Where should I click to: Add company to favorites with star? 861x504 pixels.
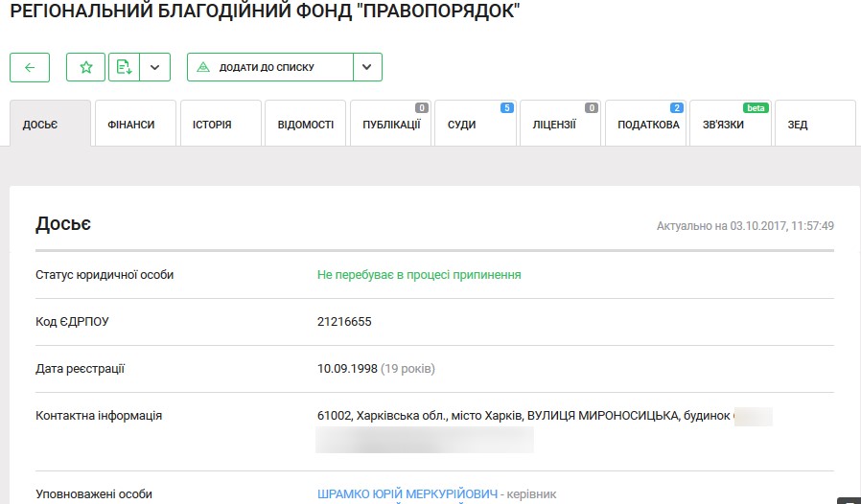[x=85, y=67]
